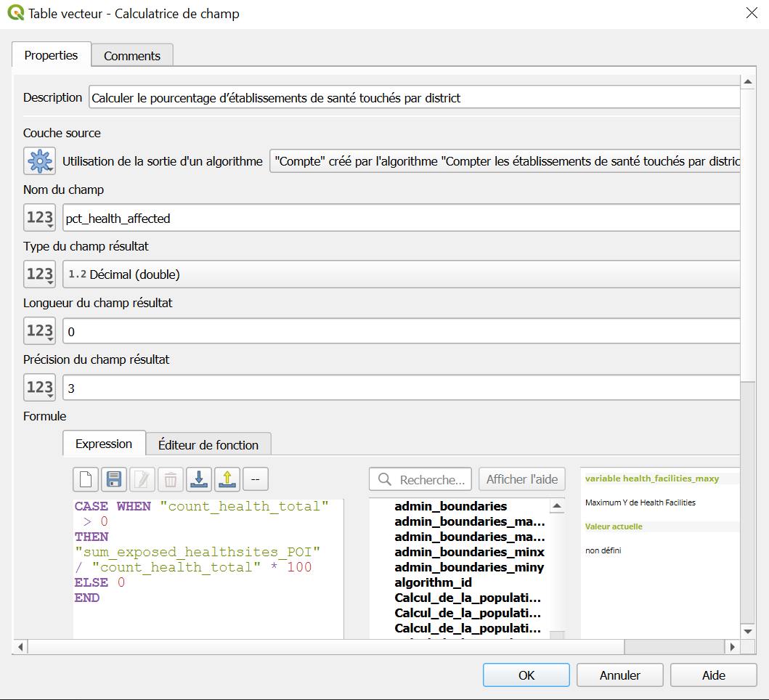The height and width of the screenshot is (700, 769).
Task: Click the Annuler button
Action: 619,675
